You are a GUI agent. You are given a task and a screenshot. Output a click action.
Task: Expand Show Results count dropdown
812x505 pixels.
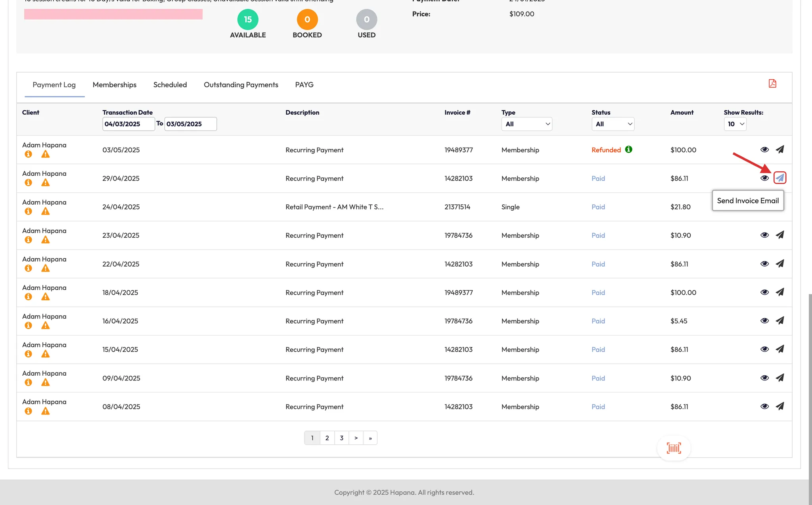pos(735,124)
